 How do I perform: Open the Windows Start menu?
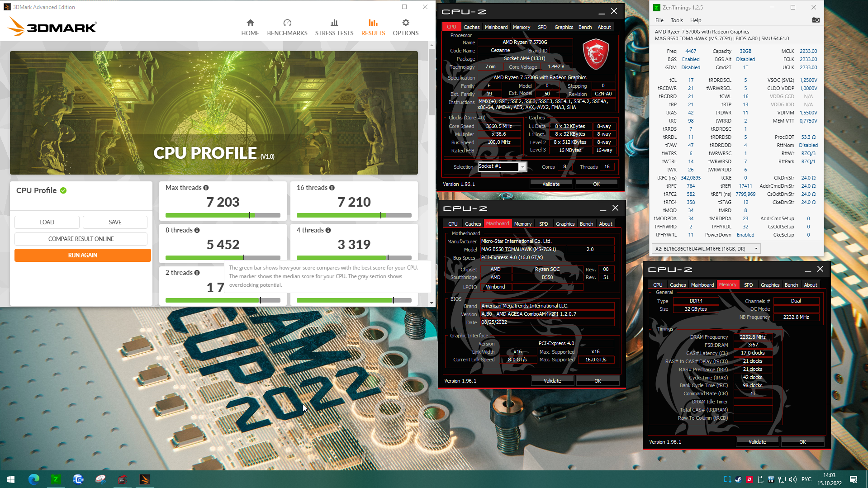[x=11, y=479]
